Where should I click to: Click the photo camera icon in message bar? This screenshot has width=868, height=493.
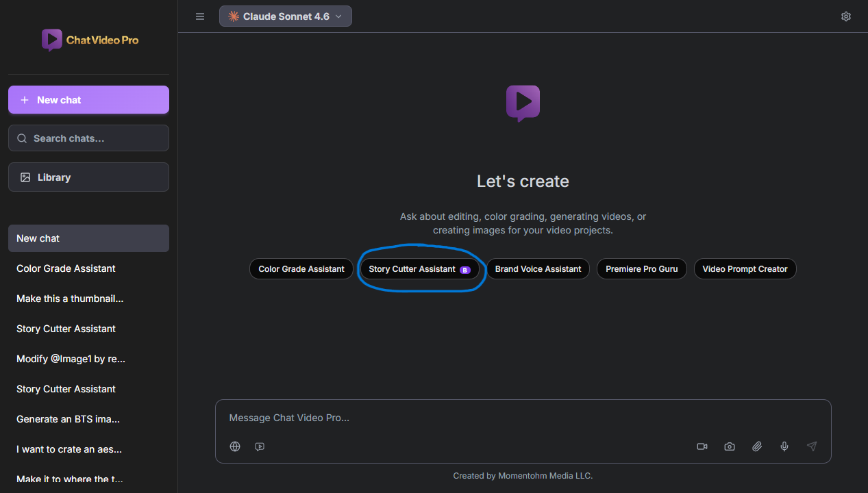730,446
